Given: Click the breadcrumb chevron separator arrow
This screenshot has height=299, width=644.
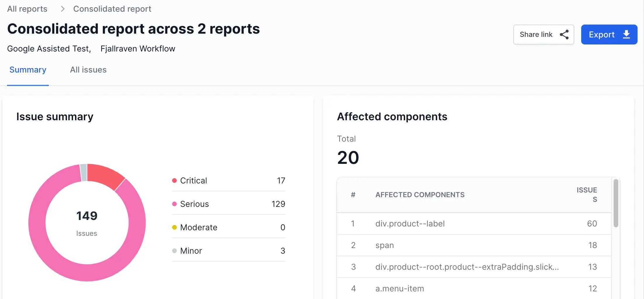Looking at the screenshot, I should coord(63,9).
